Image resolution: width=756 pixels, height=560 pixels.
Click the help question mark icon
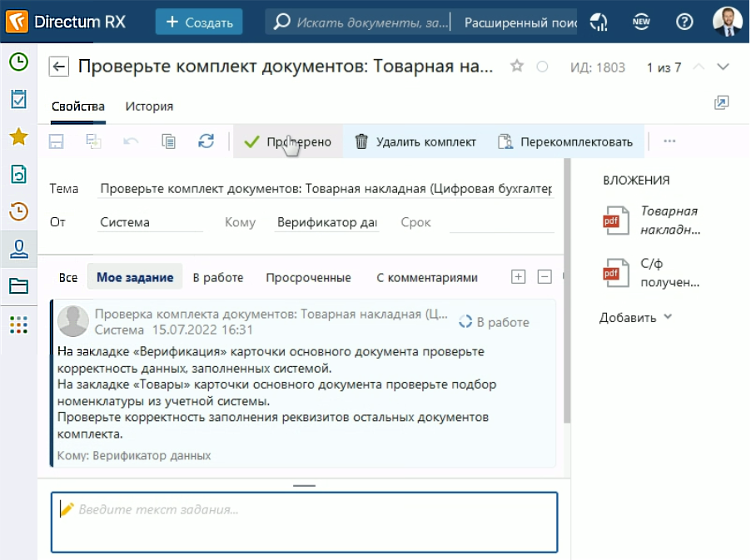pyautogui.click(x=684, y=22)
